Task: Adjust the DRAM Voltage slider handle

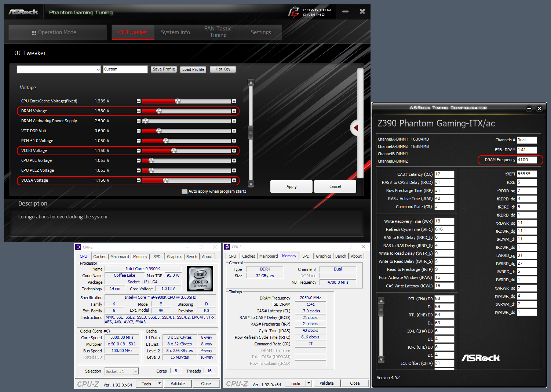Action: point(159,111)
